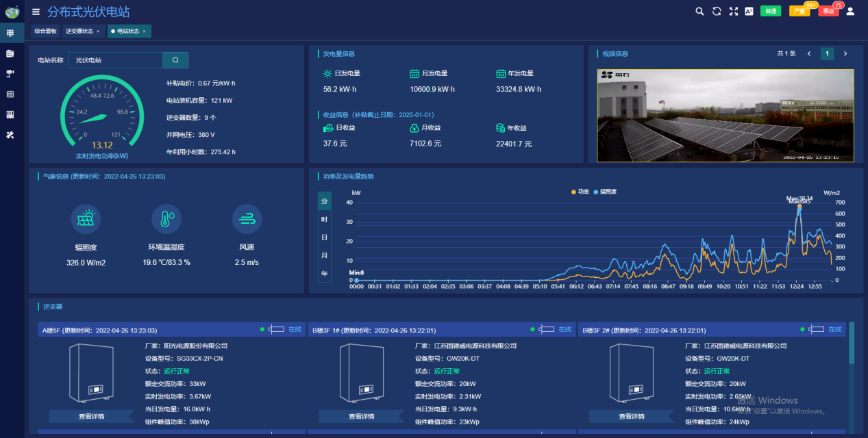Open the user profile icon
This screenshot has height=438, width=868.
[x=850, y=11]
